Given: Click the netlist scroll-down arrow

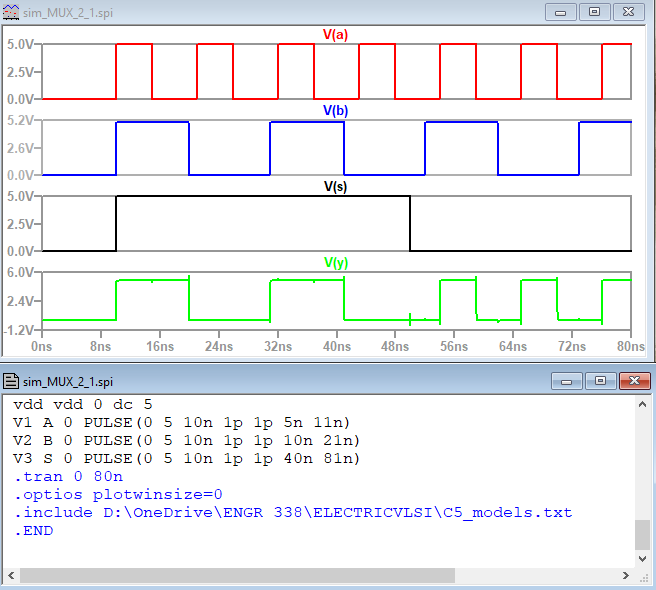Looking at the screenshot, I should pyautogui.click(x=642, y=558).
